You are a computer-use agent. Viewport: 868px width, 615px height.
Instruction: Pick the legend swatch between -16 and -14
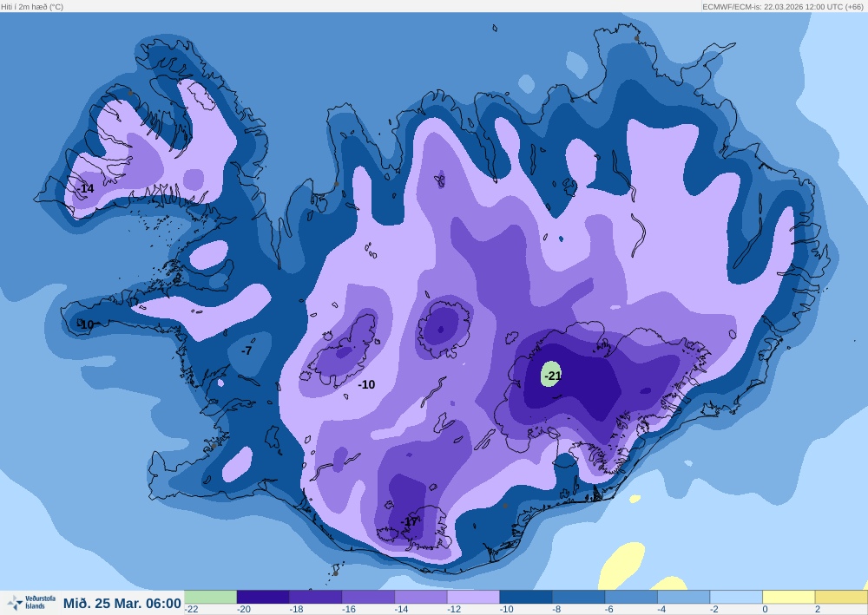[x=368, y=597]
